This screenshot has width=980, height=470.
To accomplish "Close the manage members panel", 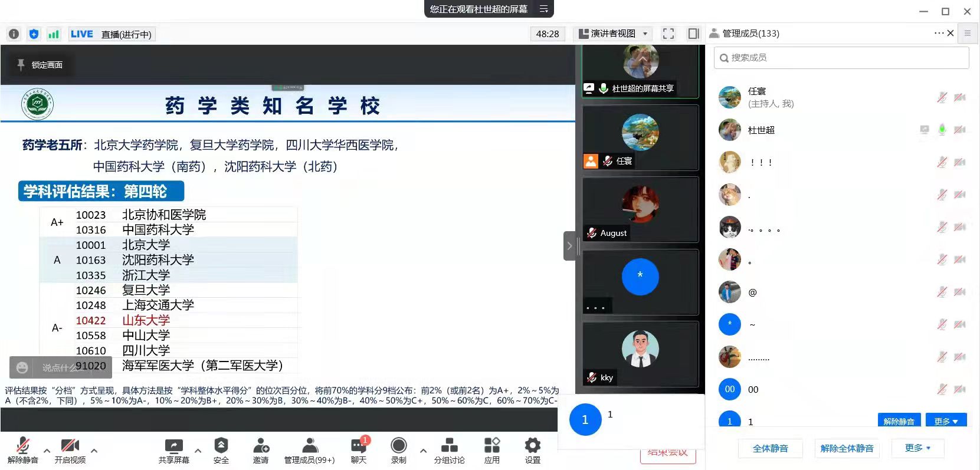I will [x=950, y=34].
